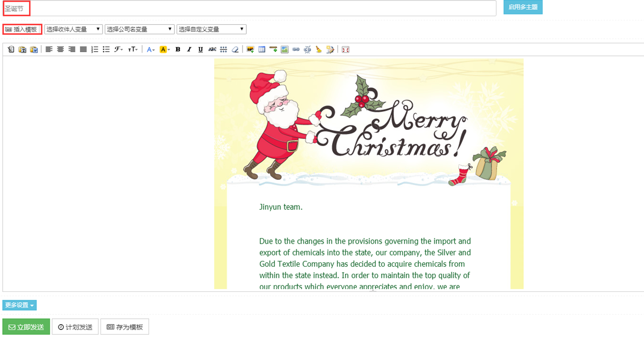Image resolution: width=644 pixels, height=337 pixels.
Task: Expand the 更多设置 options
Action: [19, 305]
